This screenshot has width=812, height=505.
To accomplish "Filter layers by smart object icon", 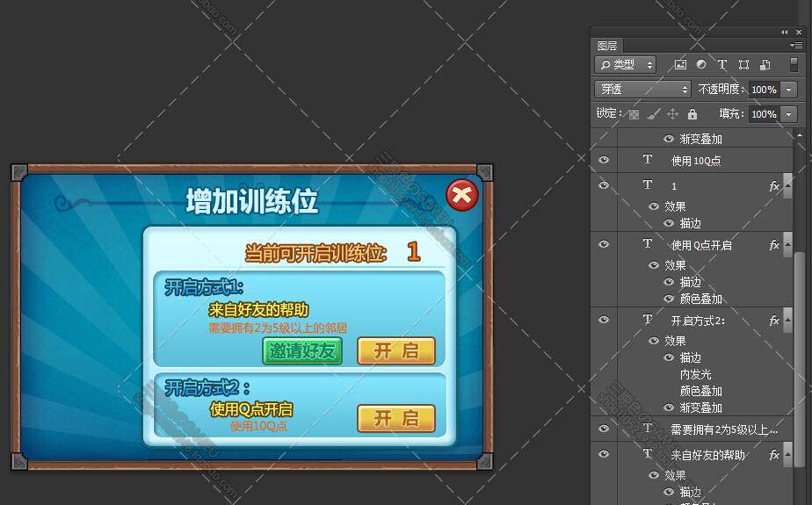I will (765, 65).
